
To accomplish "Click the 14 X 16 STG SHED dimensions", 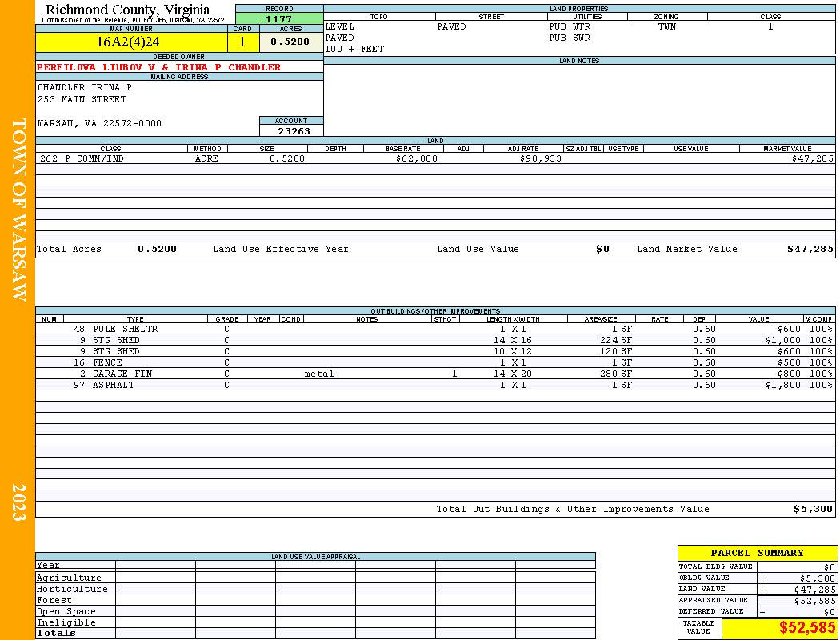I will click(x=512, y=341).
